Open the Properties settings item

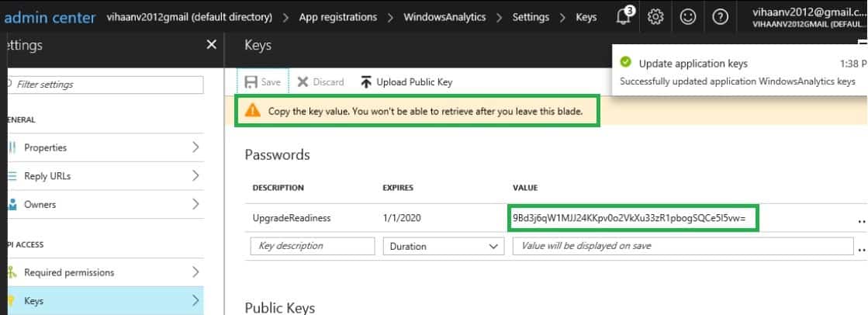(105, 148)
